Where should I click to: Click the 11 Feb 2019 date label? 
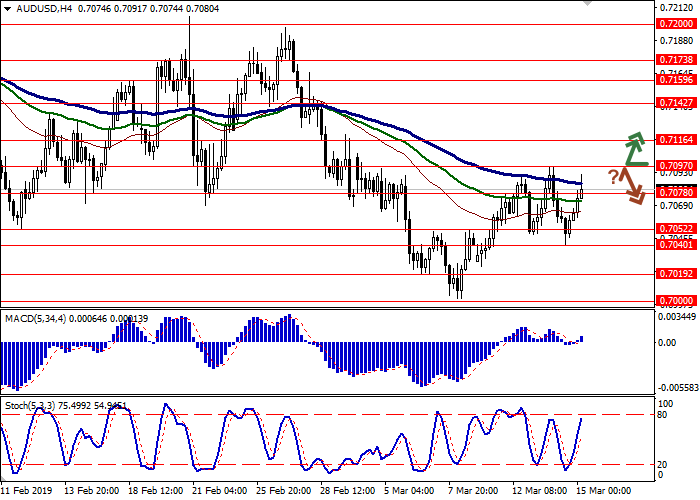click(30, 491)
